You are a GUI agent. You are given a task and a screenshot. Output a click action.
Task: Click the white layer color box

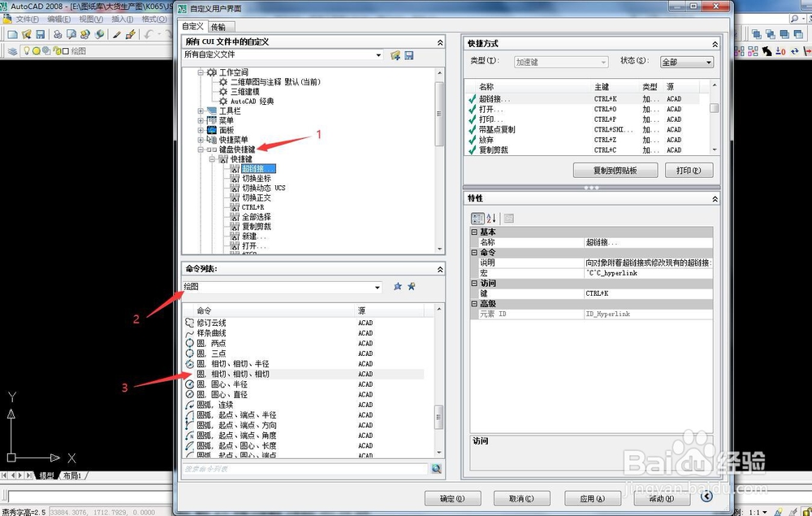tap(65, 50)
